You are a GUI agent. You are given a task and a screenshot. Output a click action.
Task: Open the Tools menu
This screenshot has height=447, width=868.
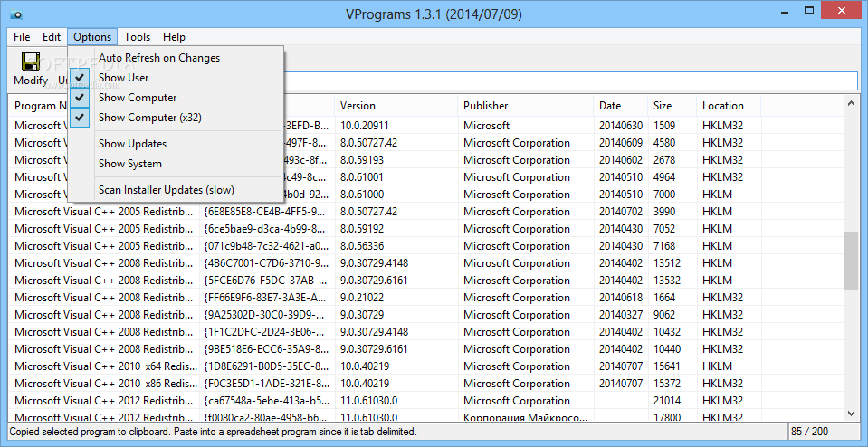coord(138,37)
